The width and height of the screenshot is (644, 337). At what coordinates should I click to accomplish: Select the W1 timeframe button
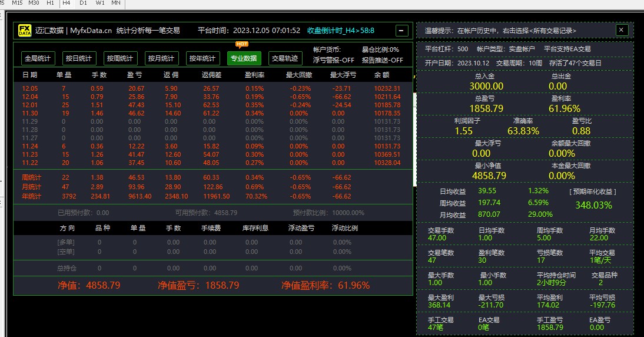(x=100, y=3)
